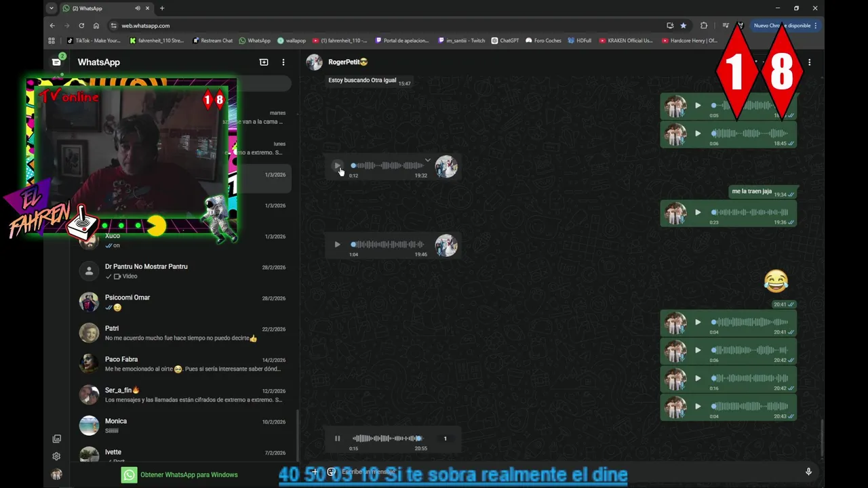
Task: Go to the browser home page icon
Action: [96, 26]
